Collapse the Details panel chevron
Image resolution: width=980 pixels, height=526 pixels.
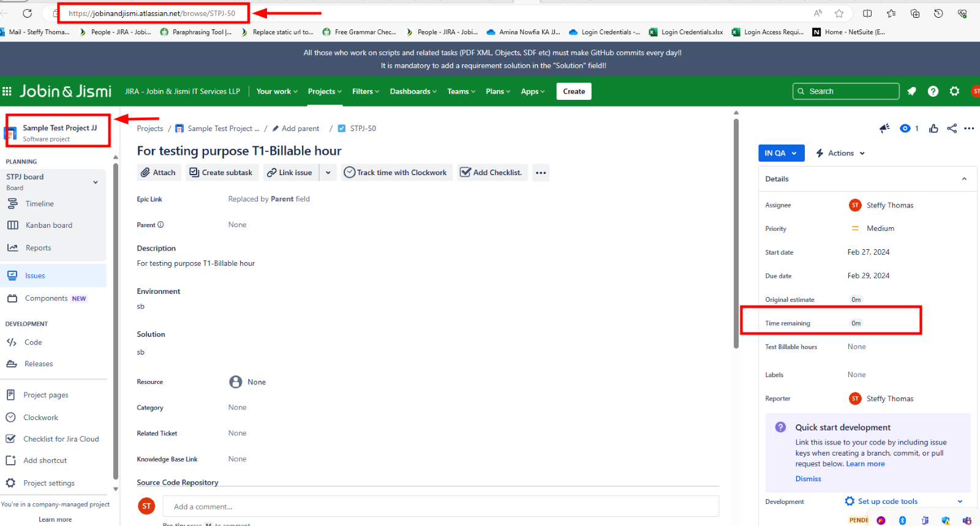[x=964, y=179]
